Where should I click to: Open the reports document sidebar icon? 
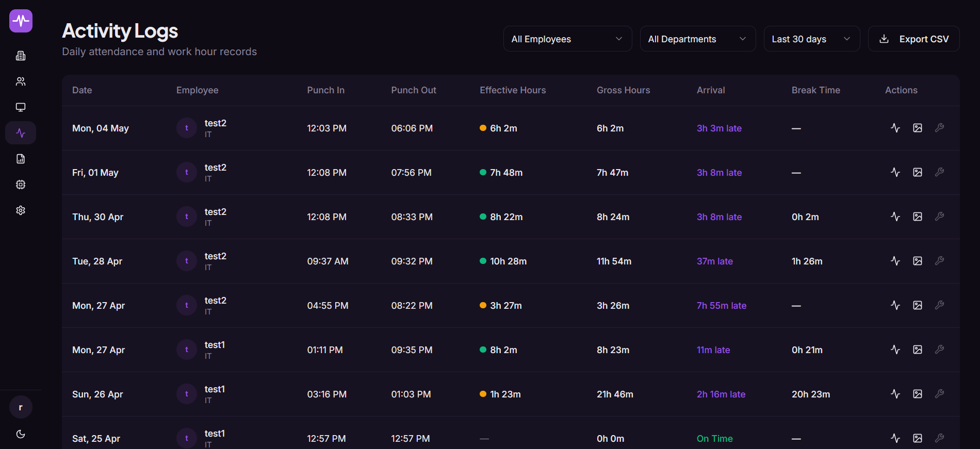[21, 159]
